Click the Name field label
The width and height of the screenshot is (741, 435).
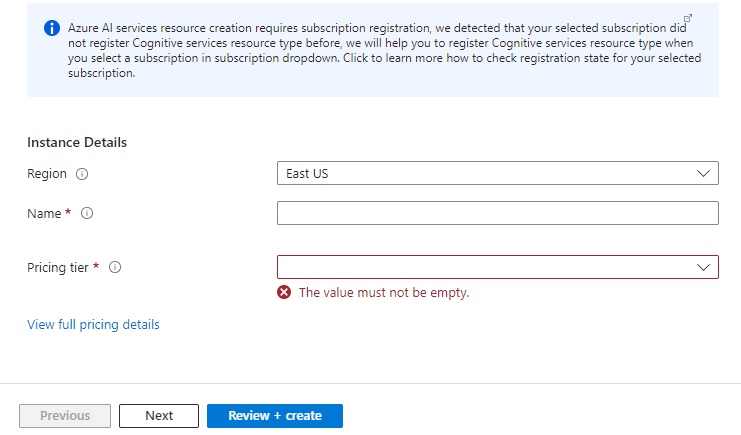coord(45,213)
